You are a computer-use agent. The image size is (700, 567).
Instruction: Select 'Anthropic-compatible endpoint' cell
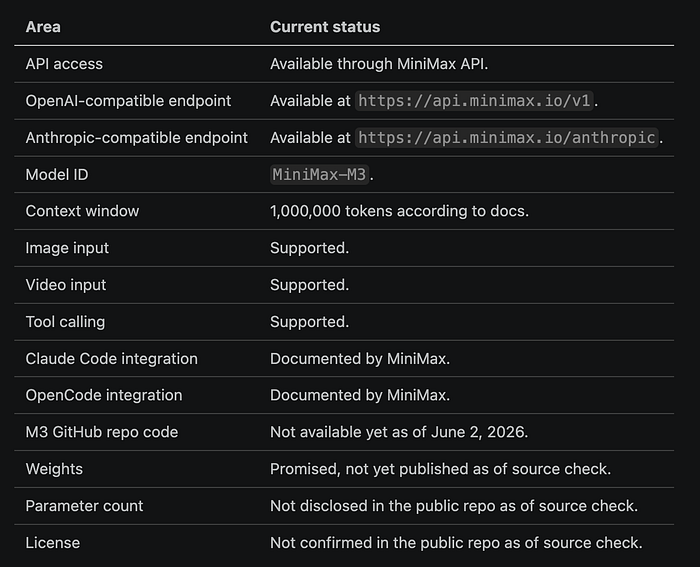coord(136,138)
